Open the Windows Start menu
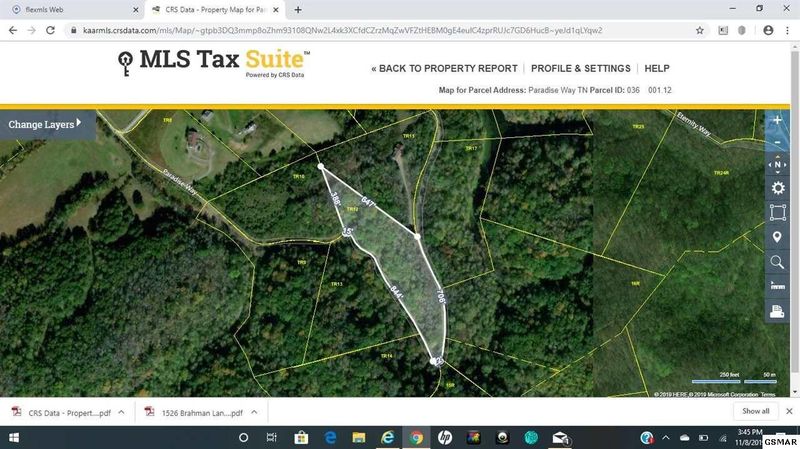 14,438
